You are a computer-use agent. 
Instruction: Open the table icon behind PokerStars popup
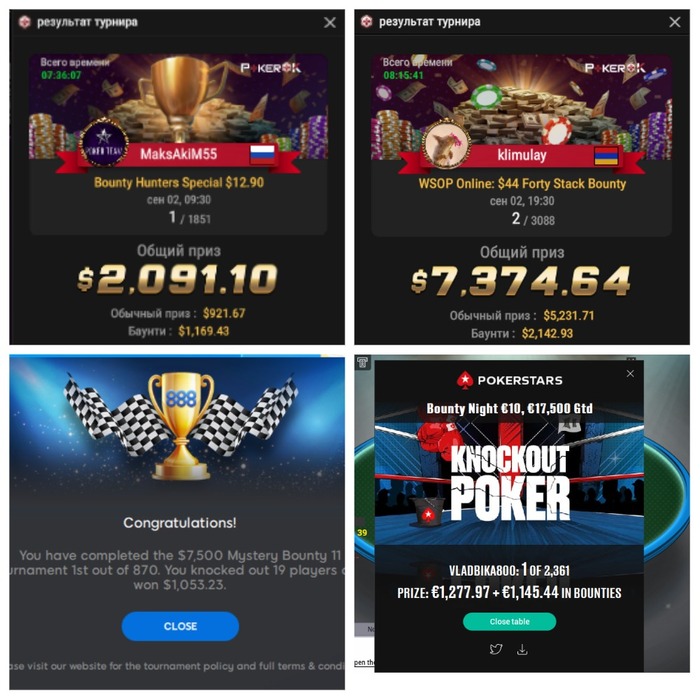tap(362, 362)
